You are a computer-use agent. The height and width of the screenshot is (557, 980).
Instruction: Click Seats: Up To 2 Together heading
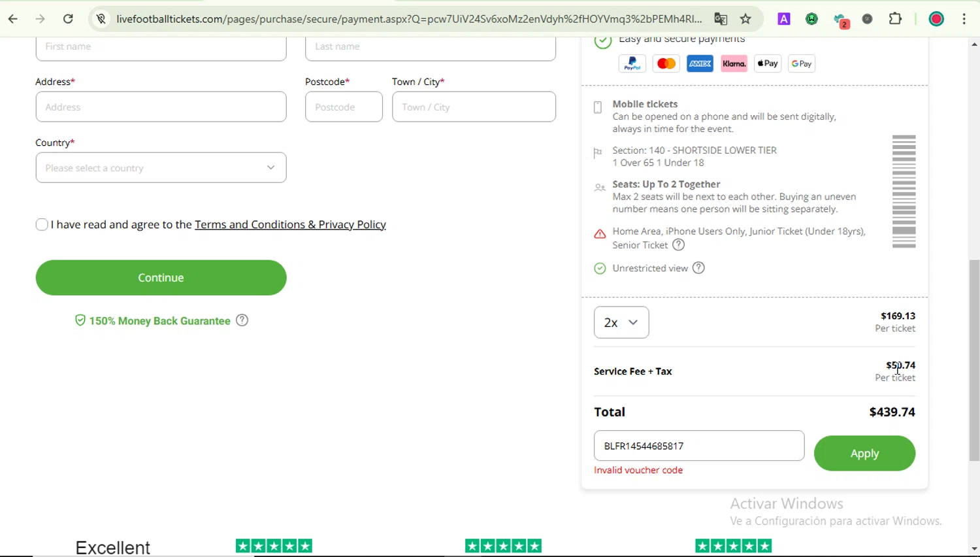pos(666,185)
